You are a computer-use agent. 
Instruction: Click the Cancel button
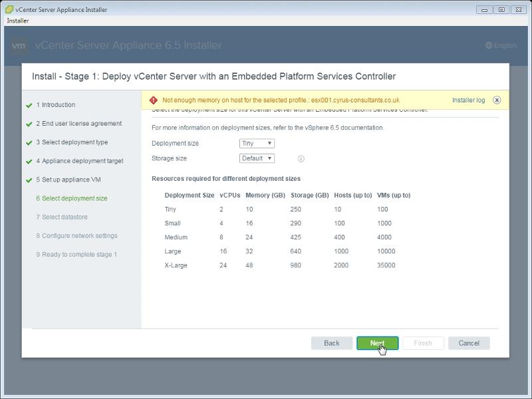pyautogui.click(x=469, y=343)
